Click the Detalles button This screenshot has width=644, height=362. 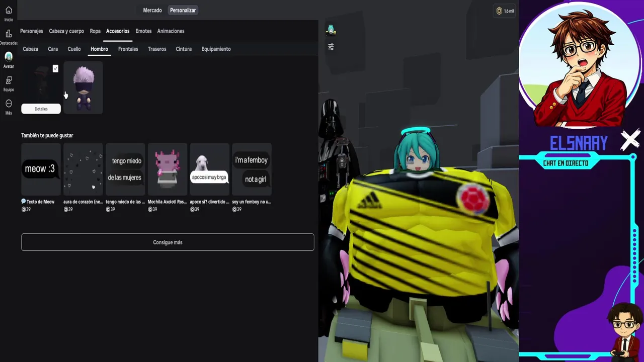point(41,109)
